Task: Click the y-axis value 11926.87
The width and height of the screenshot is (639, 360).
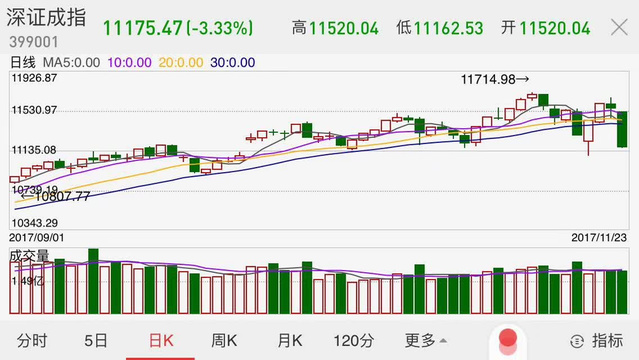Action: tap(34, 78)
